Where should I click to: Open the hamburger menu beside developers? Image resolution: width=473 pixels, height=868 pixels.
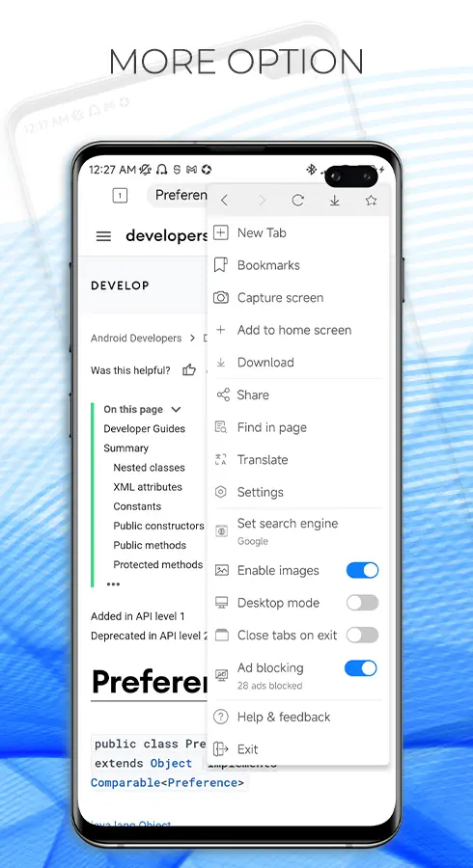pyautogui.click(x=103, y=236)
